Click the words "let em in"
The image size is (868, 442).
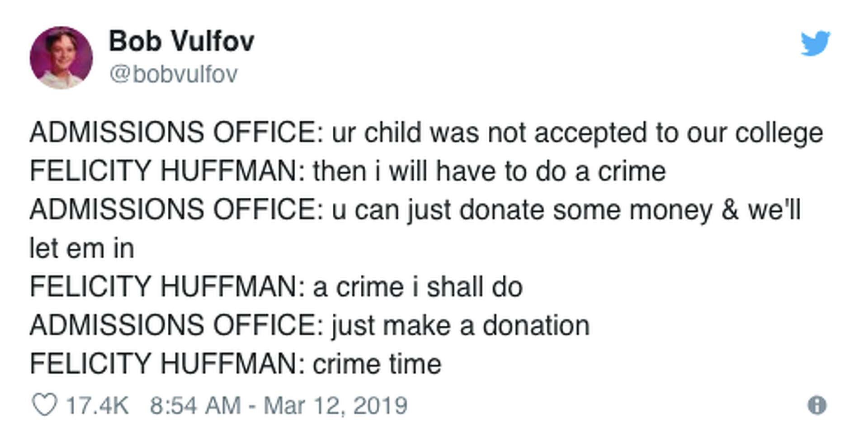click(82, 249)
